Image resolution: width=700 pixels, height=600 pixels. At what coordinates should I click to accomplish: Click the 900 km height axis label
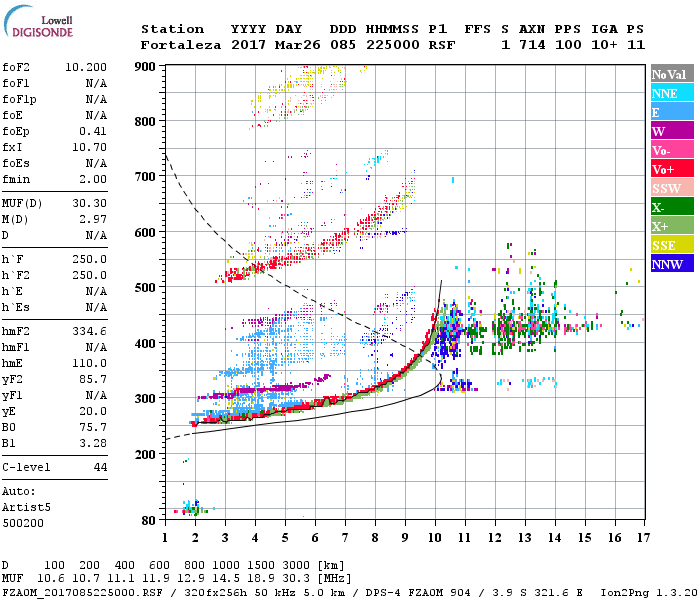145,67
